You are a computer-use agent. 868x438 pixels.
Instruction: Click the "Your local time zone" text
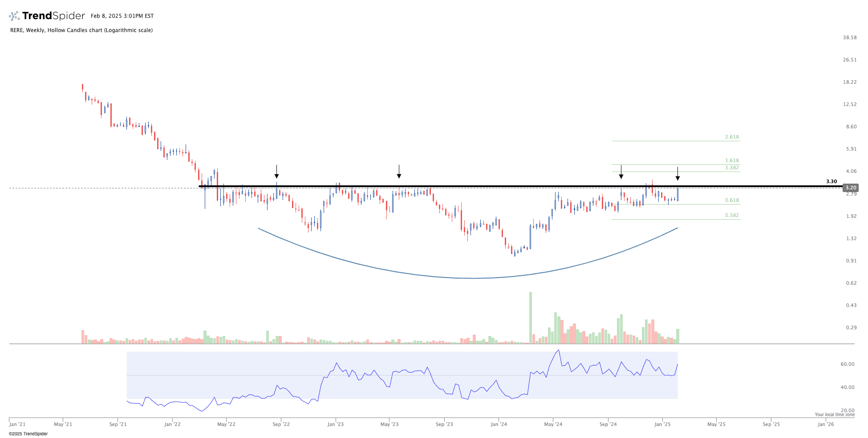point(834,414)
